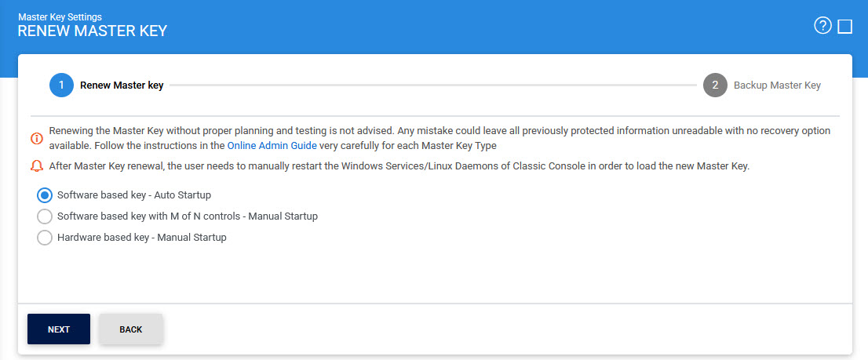Click the orange bell notification icon
Image resolution: width=868 pixels, height=360 pixels.
pos(37,167)
